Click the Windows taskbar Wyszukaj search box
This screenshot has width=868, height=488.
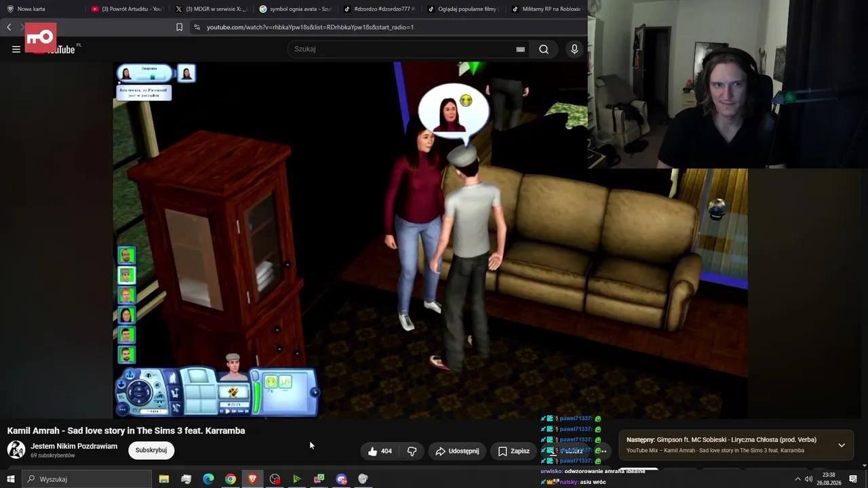(x=87, y=479)
